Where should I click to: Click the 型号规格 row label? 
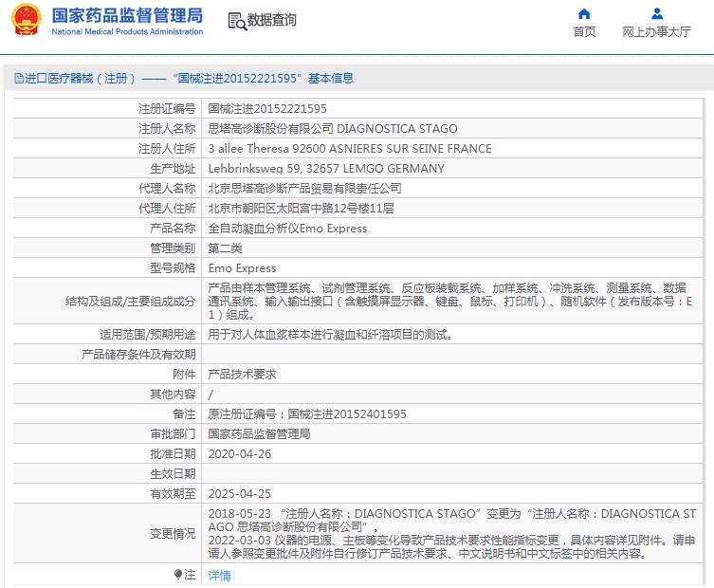(173, 268)
